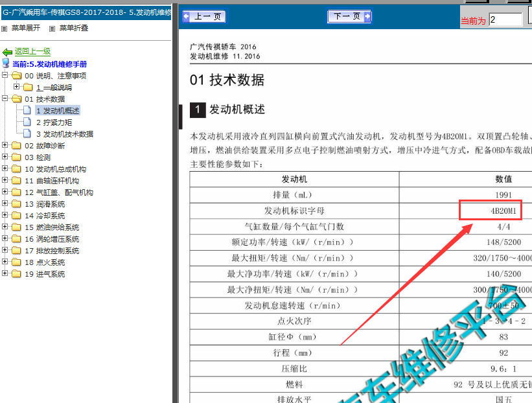The image size is (532, 403).
Task: Select 10 发动机总成机构 folder label
Action: 55,169
